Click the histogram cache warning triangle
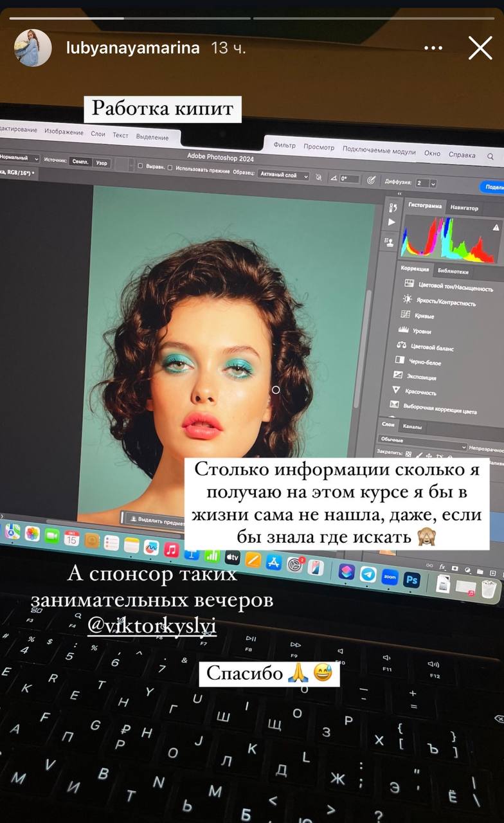Screen dimensions: 504x823 click(496, 228)
